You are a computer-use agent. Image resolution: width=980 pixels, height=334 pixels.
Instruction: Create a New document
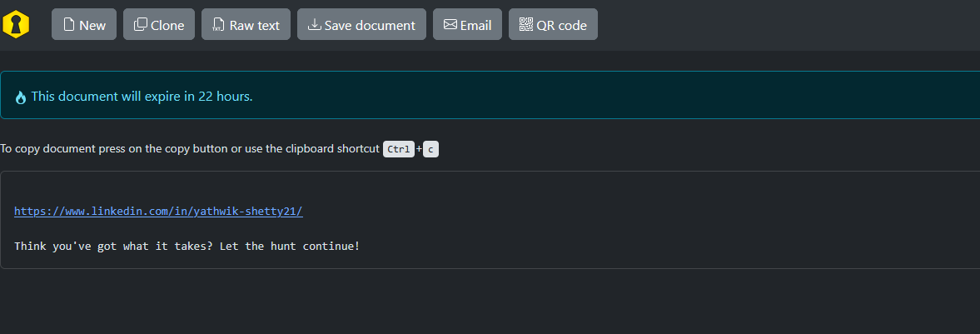[84, 24]
